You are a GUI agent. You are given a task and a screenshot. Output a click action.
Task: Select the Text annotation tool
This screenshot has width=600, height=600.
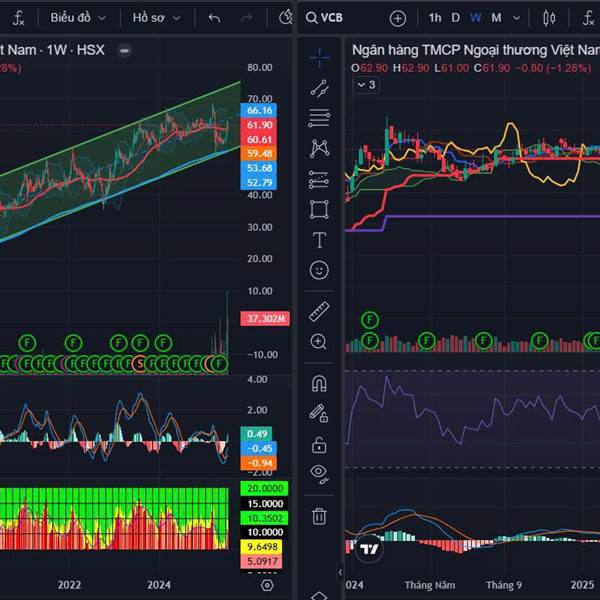pyautogui.click(x=320, y=240)
